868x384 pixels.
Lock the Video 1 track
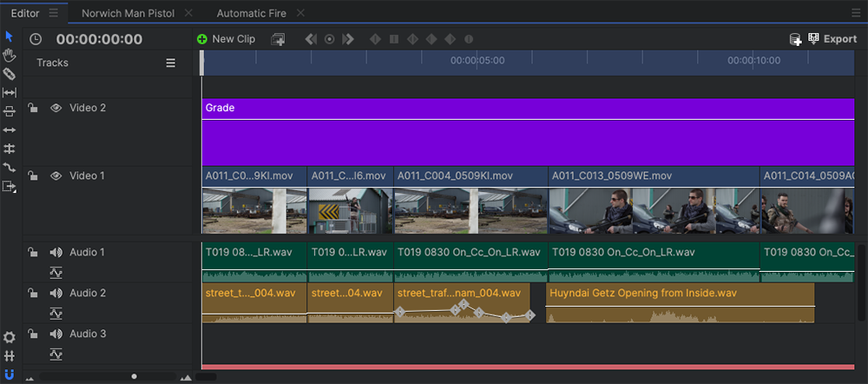pyautogui.click(x=32, y=176)
